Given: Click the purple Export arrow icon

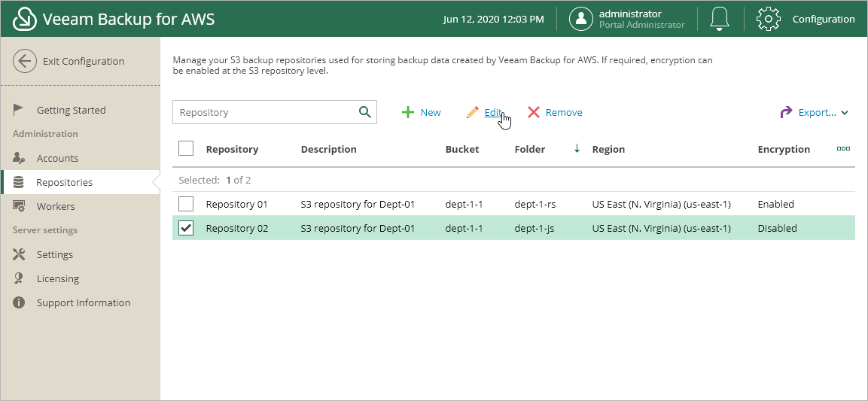Looking at the screenshot, I should coord(786,112).
